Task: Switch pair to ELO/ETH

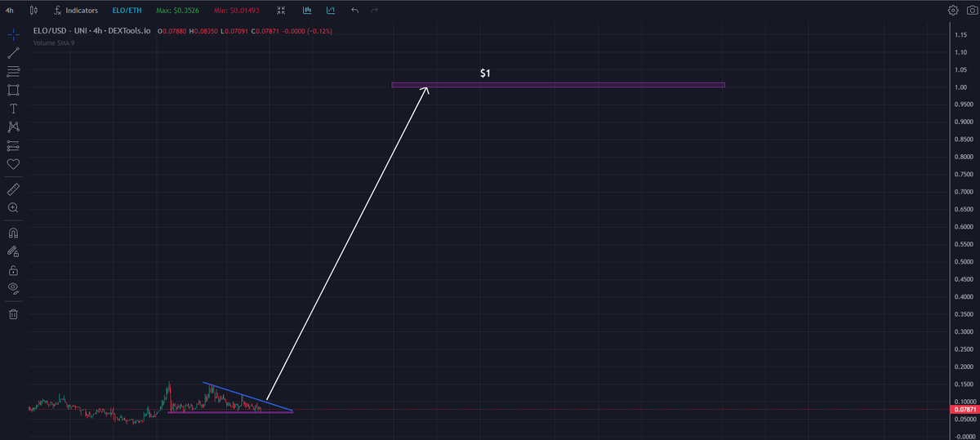Action: tap(127, 11)
